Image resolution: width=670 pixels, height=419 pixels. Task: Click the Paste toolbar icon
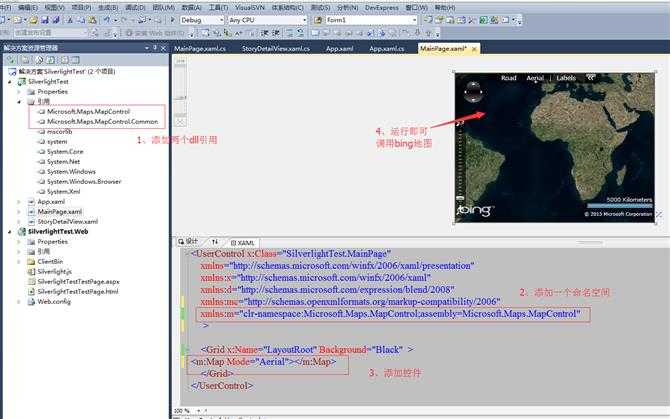(92, 20)
